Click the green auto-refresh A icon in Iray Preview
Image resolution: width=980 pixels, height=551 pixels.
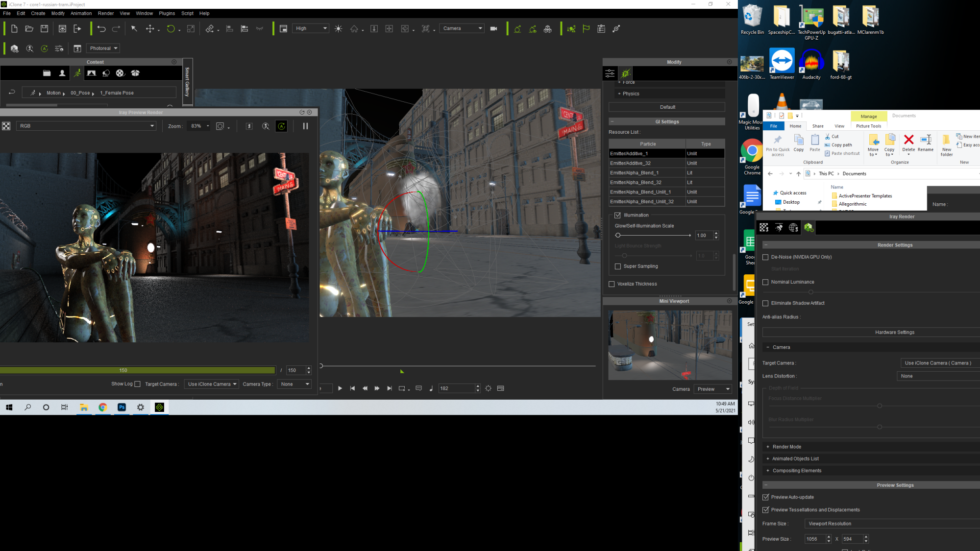coord(282,126)
